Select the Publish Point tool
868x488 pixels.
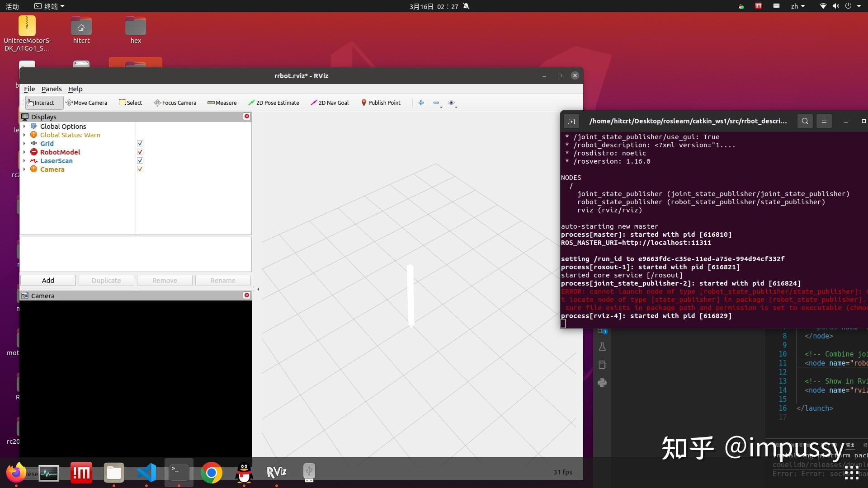tap(381, 103)
